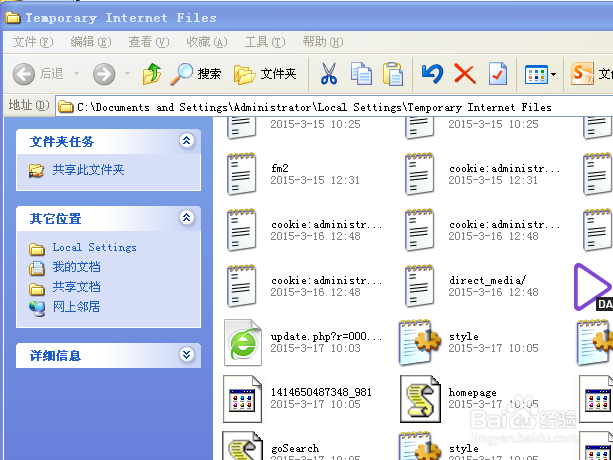Click the Temporary Internet Files title bar
This screenshot has width=613, height=460.
306,17
